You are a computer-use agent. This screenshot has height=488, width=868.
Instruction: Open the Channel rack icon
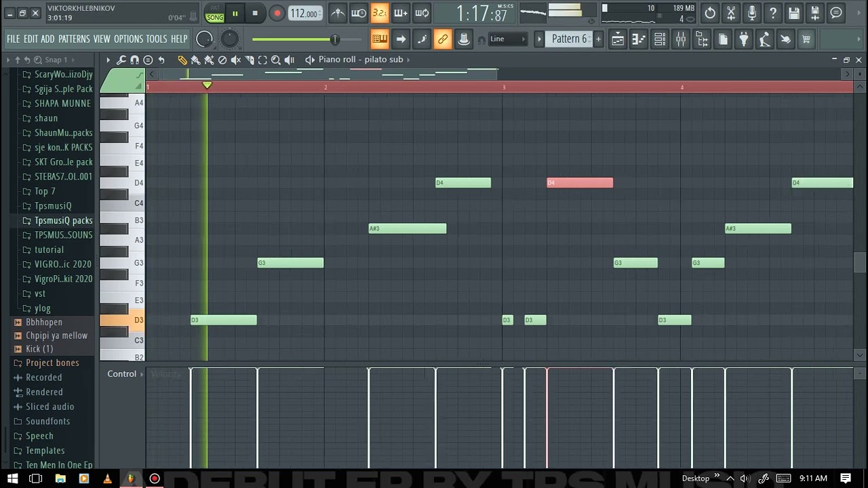click(660, 39)
